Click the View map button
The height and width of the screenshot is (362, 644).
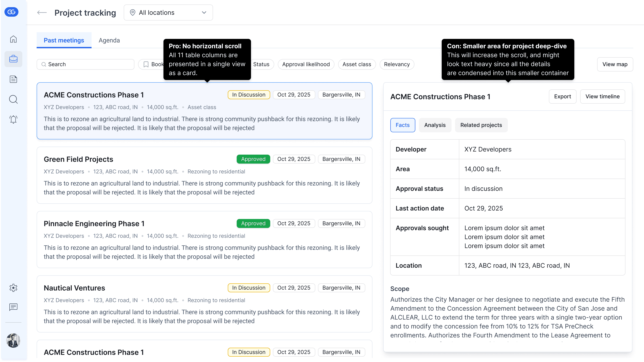(x=615, y=64)
